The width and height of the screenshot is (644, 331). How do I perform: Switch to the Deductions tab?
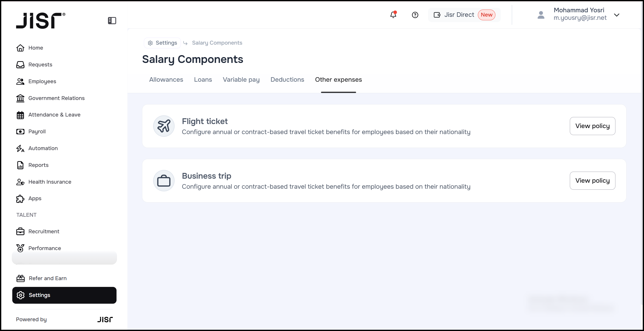(x=287, y=79)
